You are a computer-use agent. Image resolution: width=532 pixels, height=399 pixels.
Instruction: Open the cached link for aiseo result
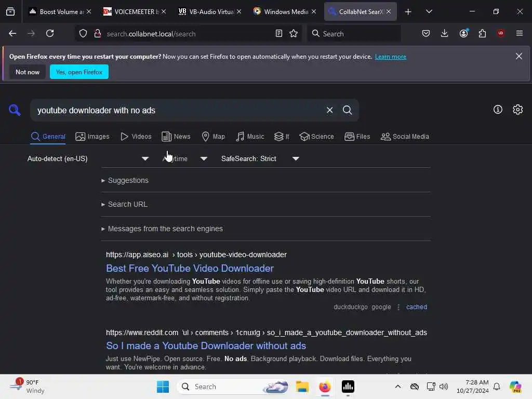tap(417, 307)
